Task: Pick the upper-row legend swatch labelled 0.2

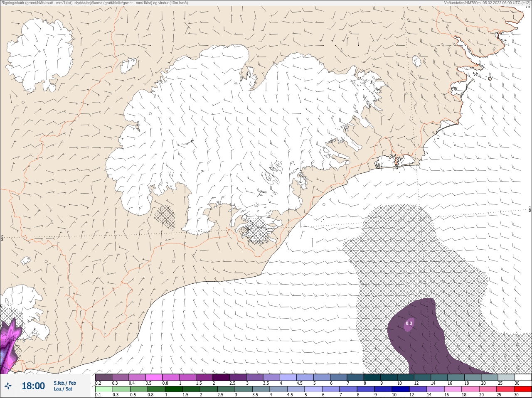Action: point(103,378)
